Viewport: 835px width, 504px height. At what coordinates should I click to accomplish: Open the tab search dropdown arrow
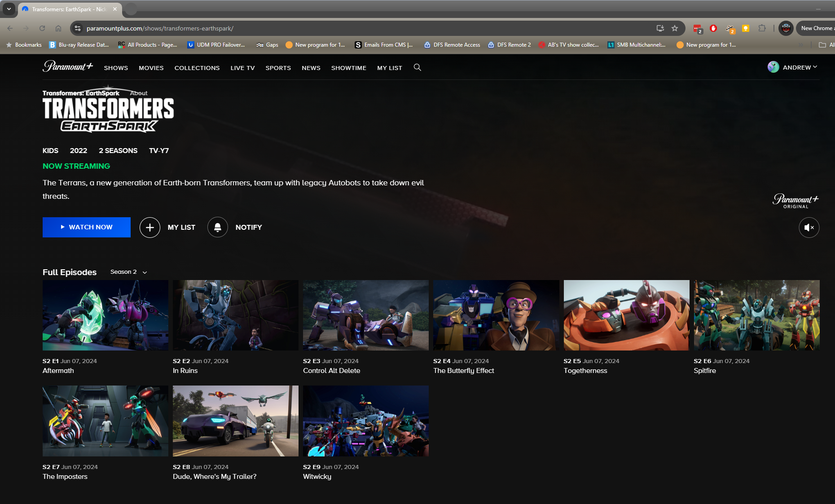coord(9,9)
